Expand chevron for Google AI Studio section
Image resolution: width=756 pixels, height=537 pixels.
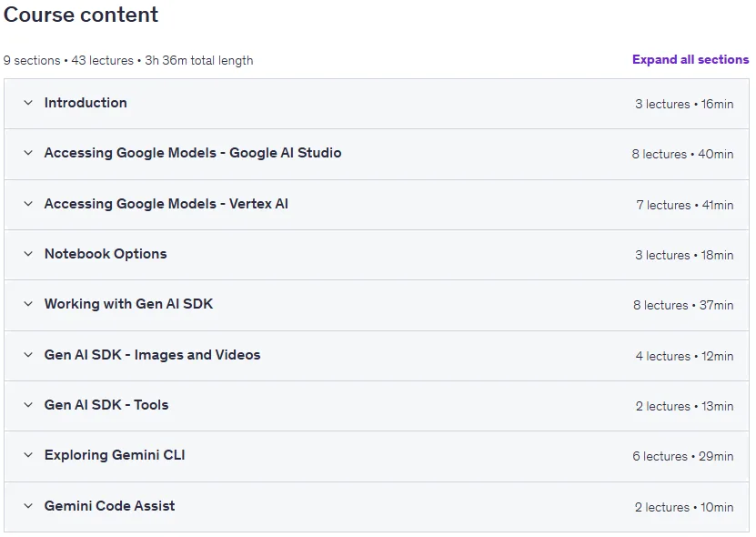[x=28, y=153]
